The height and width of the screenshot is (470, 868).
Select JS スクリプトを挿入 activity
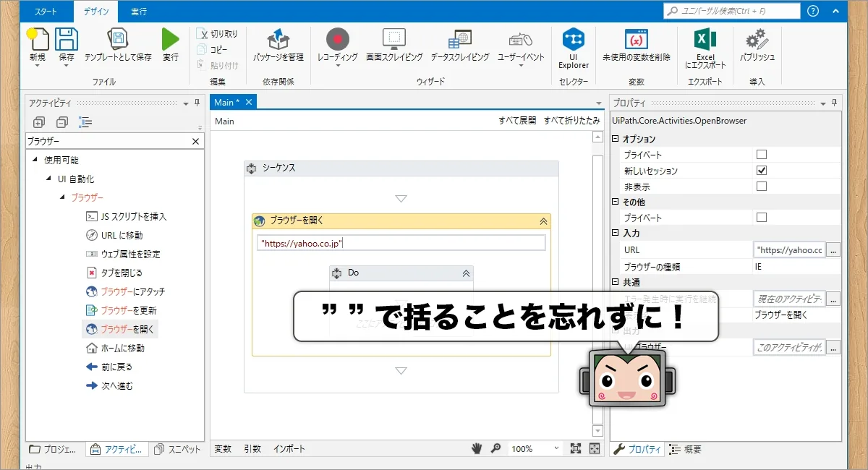(x=127, y=216)
